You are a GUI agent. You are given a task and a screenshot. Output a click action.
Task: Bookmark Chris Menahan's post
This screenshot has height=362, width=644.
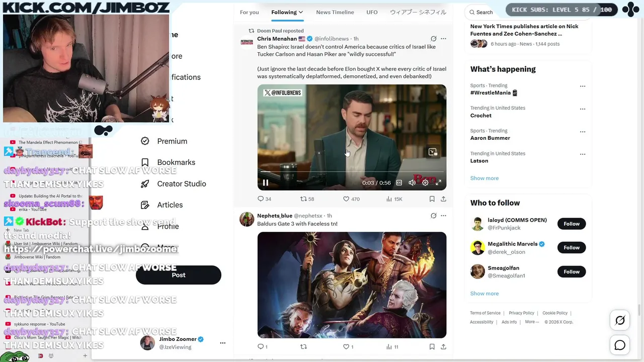(x=432, y=199)
